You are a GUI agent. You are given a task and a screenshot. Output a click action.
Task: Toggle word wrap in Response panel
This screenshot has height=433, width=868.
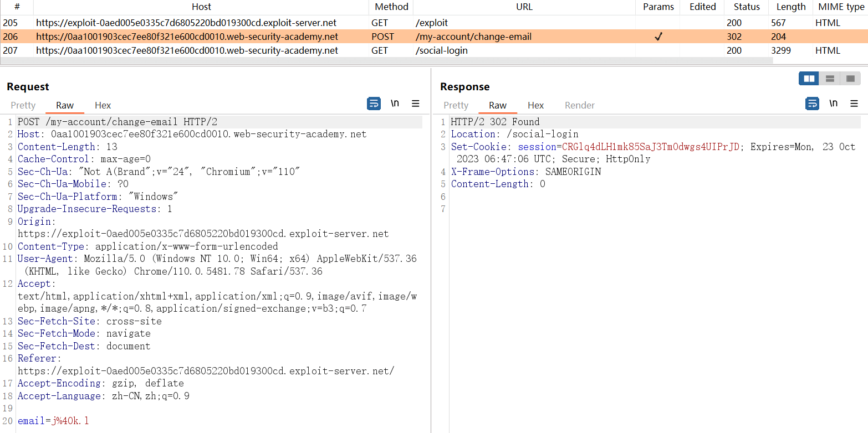click(x=812, y=104)
